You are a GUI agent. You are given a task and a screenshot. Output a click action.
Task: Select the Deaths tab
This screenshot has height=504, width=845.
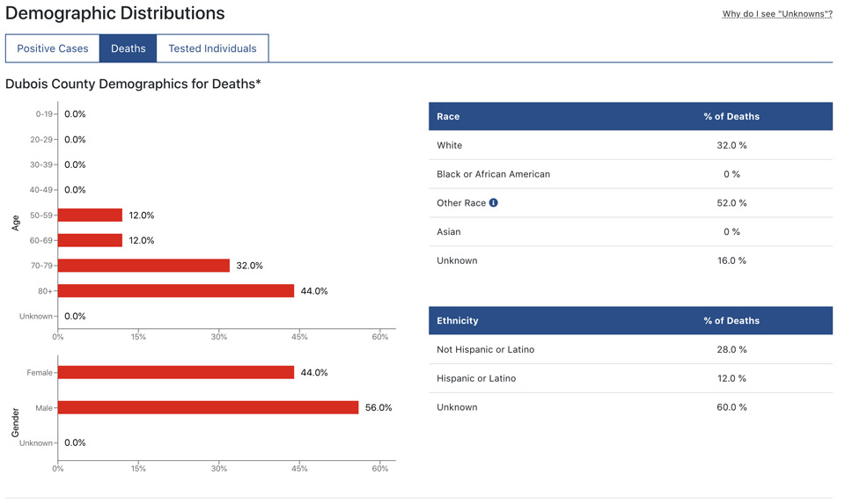point(129,48)
